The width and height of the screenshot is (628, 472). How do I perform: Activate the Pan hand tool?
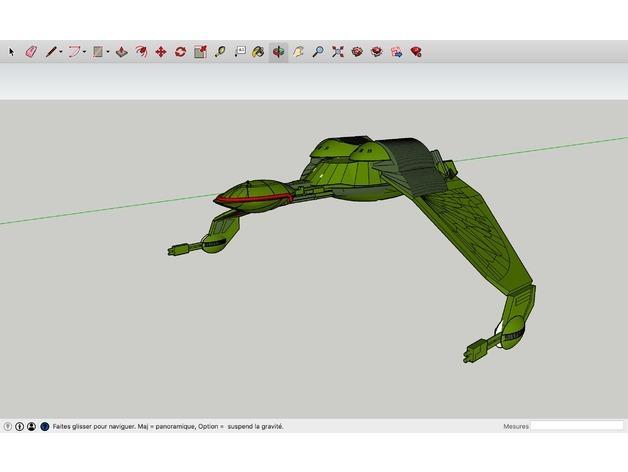tap(298, 52)
